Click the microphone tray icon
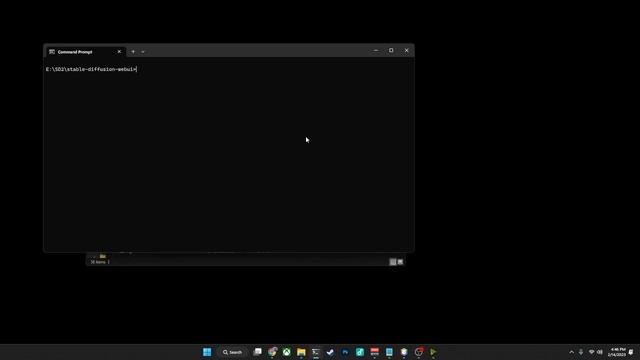 click(581, 352)
